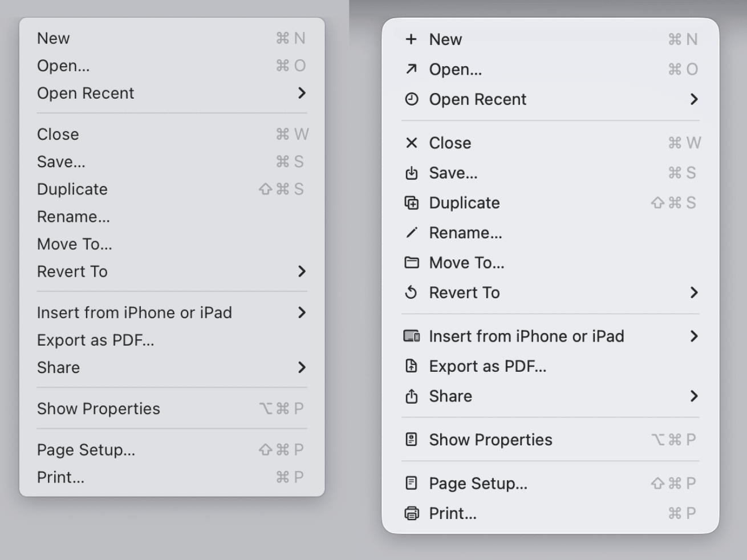Click the Export as PDF document icon

coord(411,366)
